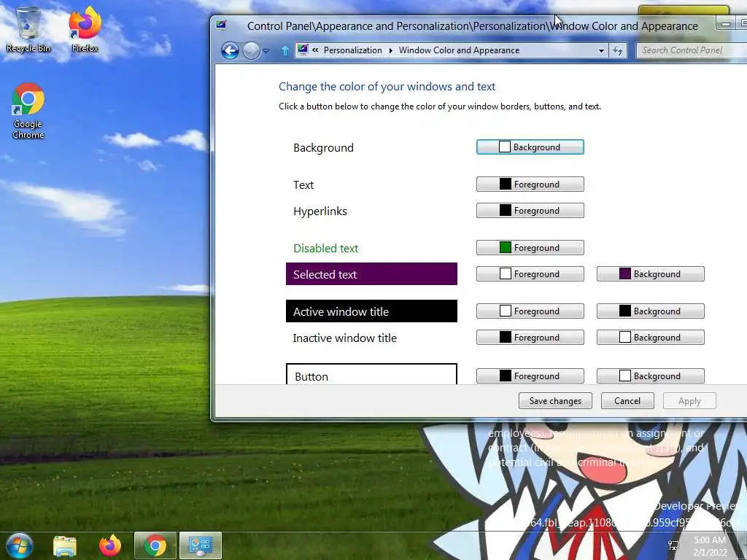Select Personalization in the breadcrumb

tap(352, 50)
